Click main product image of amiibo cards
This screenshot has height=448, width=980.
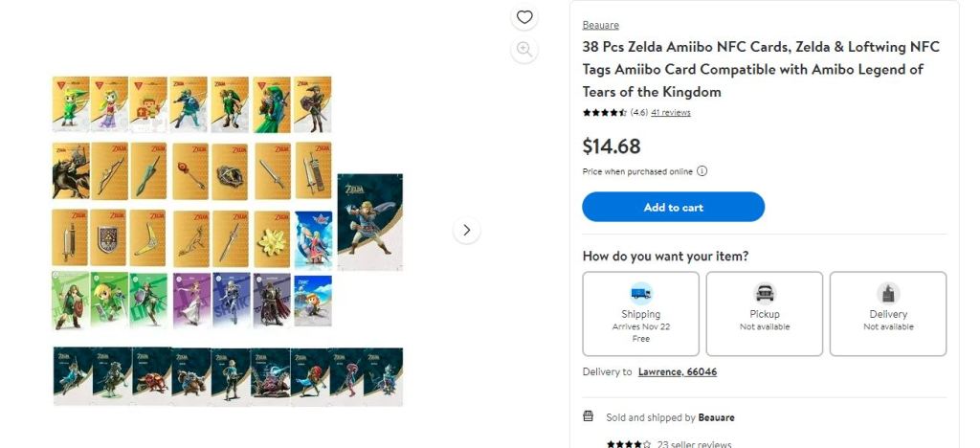[228, 241]
